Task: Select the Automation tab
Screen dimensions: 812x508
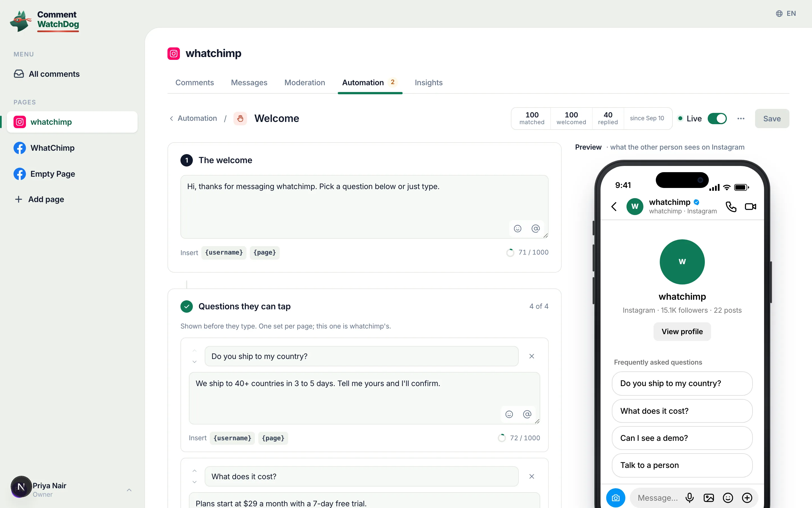Action: pyautogui.click(x=370, y=83)
